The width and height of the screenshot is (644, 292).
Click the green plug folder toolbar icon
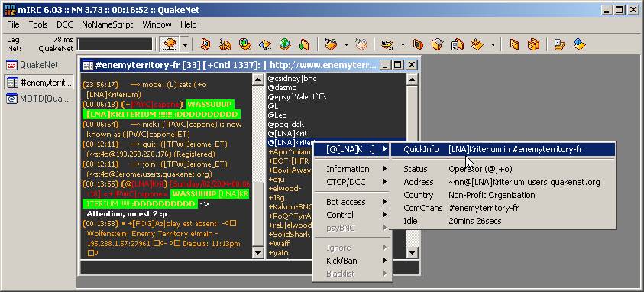(244, 44)
